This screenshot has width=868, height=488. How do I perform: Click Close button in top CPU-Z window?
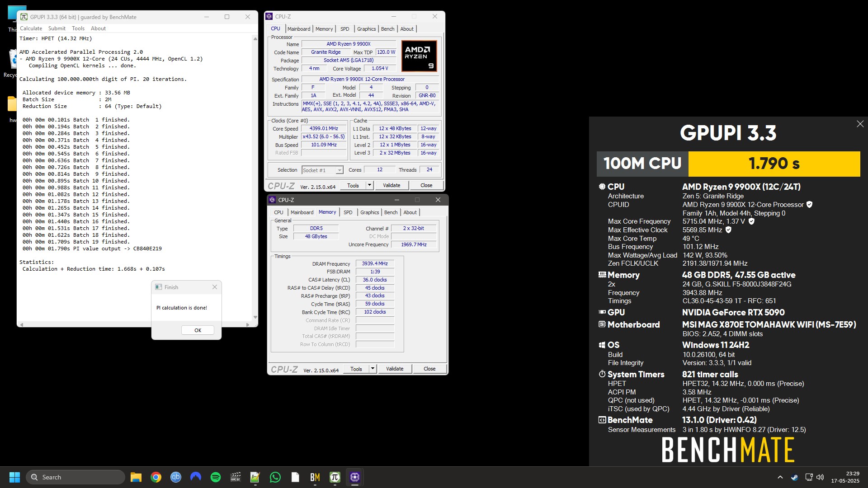426,185
